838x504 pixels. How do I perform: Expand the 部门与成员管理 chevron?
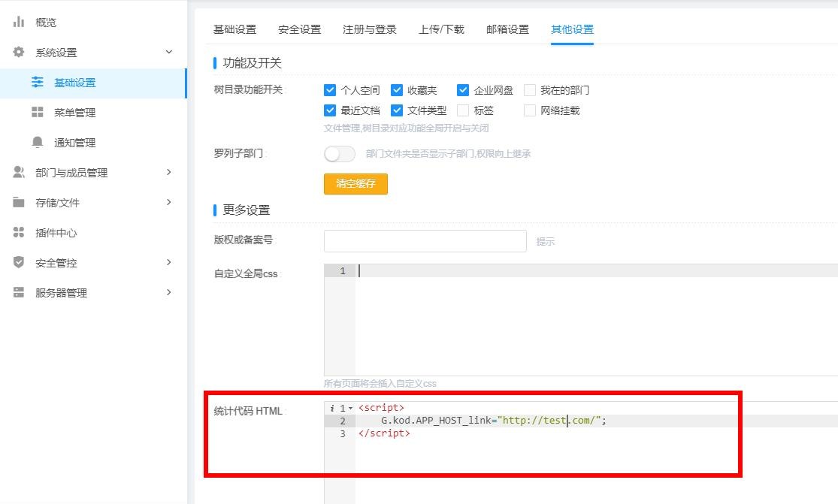coord(169,172)
